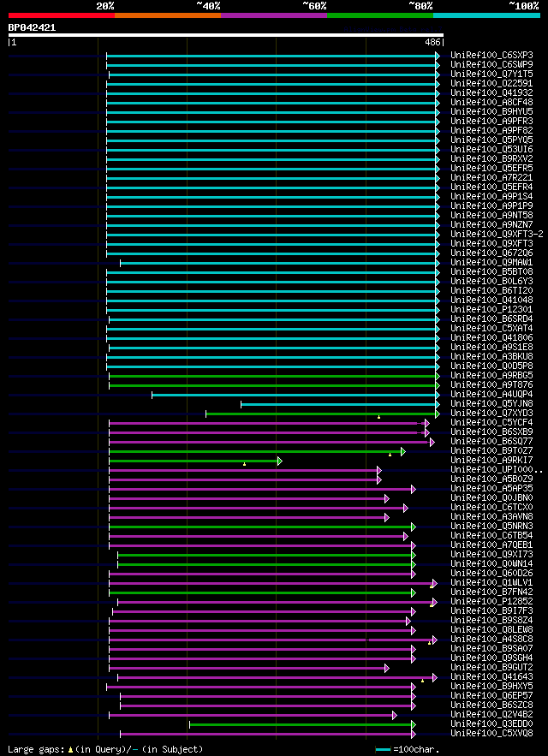Viewport: 548px width, 756px height.
Task: Select the UniRef100_Q8LEW8 label
Action: tap(491, 631)
